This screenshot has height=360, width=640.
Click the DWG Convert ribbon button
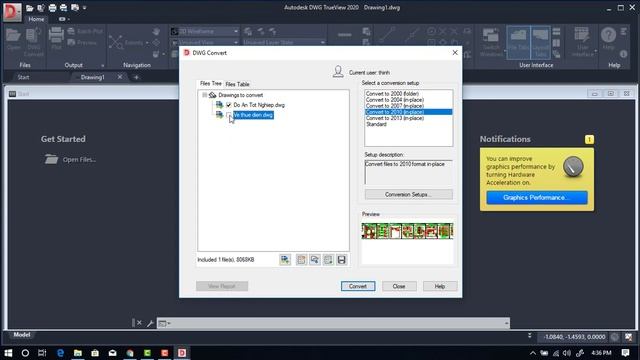33,42
